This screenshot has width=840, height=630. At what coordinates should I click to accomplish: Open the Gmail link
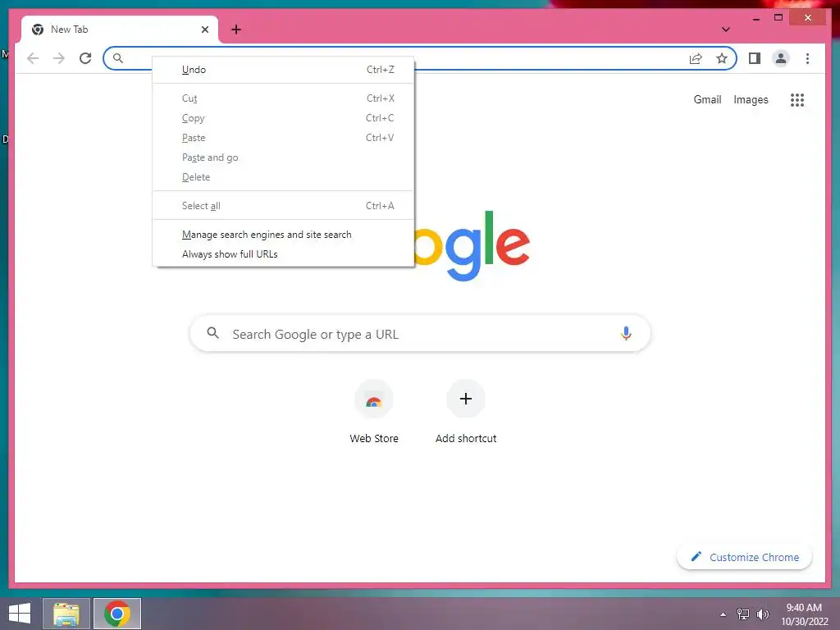click(707, 99)
